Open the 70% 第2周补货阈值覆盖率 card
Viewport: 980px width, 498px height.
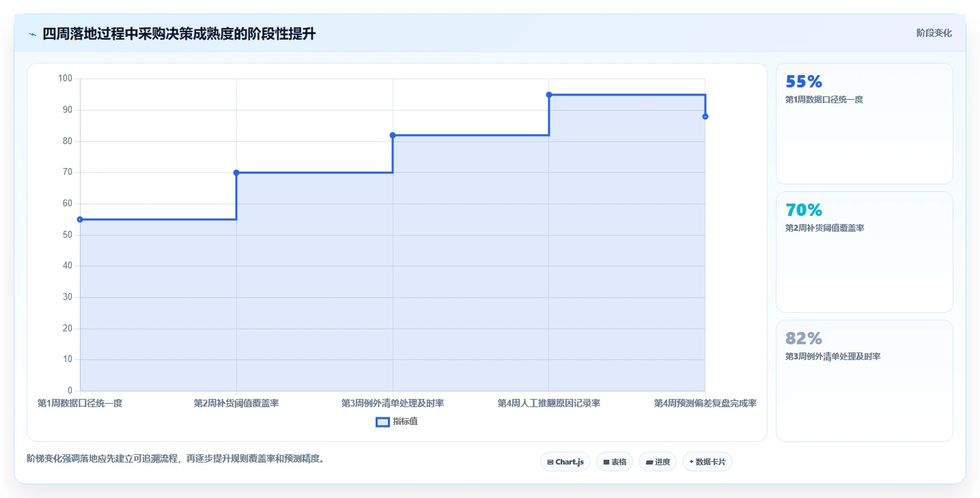point(864,252)
